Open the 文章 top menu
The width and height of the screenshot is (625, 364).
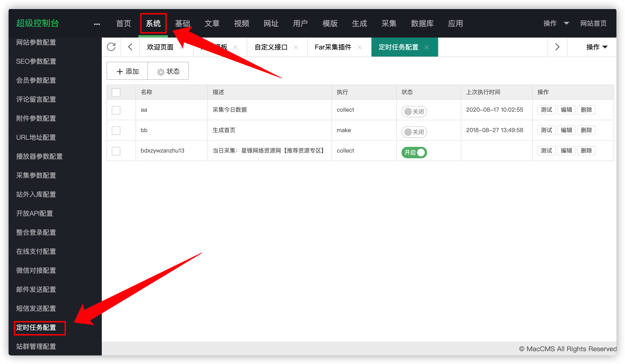212,24
